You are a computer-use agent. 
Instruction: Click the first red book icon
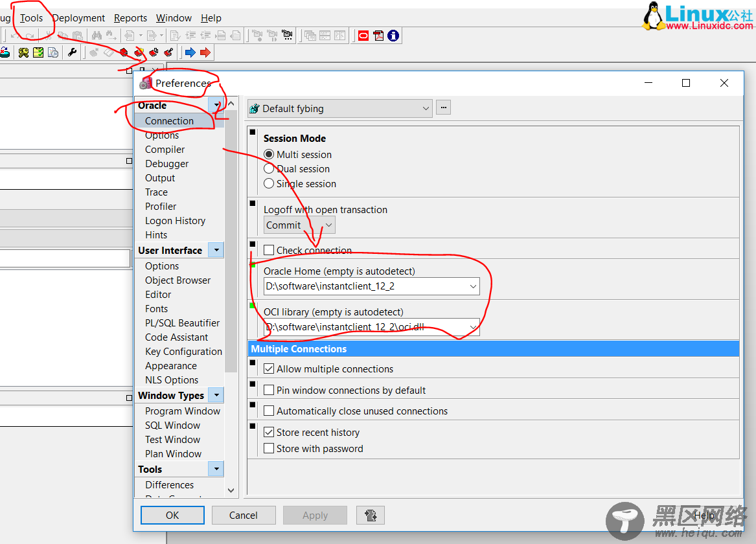[x=124, y=52]
